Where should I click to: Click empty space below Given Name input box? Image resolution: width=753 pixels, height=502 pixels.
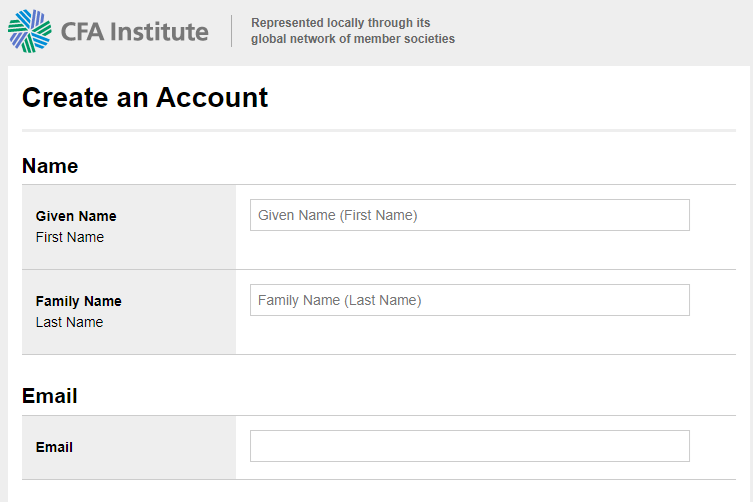[x=470, y=250]
